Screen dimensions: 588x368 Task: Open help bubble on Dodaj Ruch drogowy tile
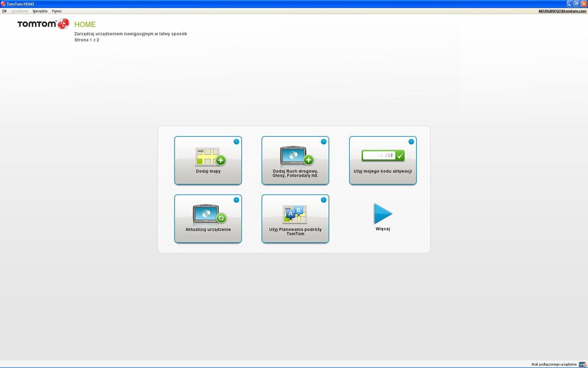coord(323,141)
